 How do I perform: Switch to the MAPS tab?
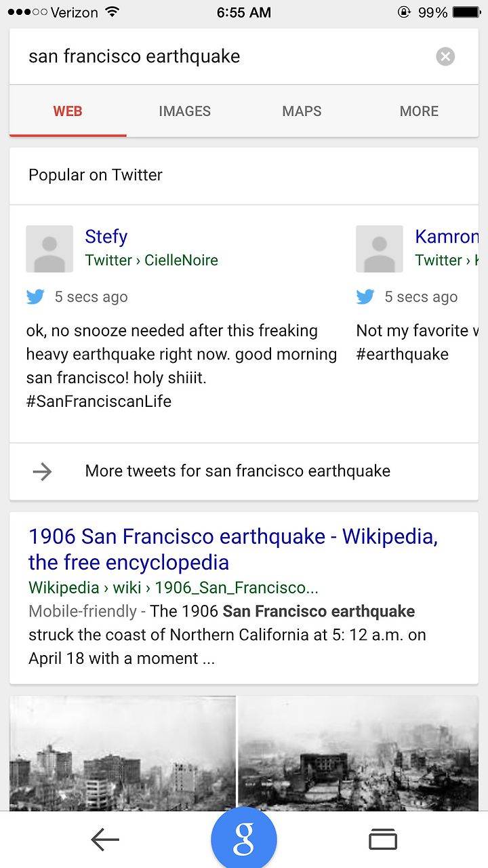pyautogui.click(x=302, y=111)
